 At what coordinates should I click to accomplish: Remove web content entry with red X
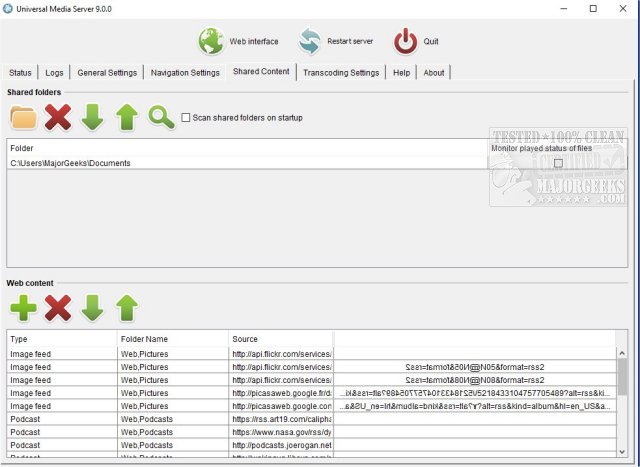tap(58, 308)
